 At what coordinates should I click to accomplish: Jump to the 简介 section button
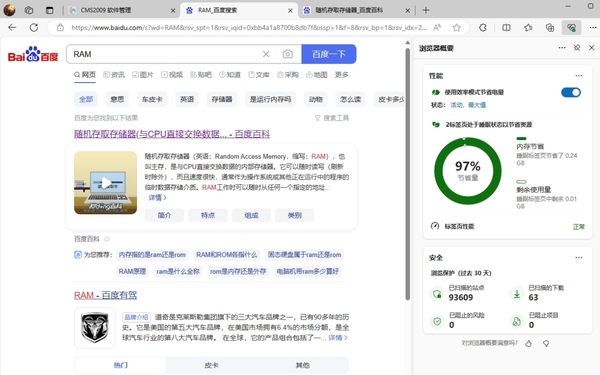coord(165,215)
